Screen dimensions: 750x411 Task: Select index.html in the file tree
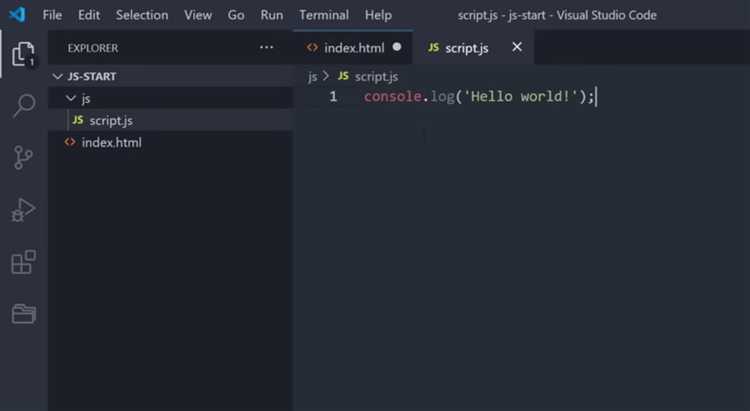click(x=171, y=142)
